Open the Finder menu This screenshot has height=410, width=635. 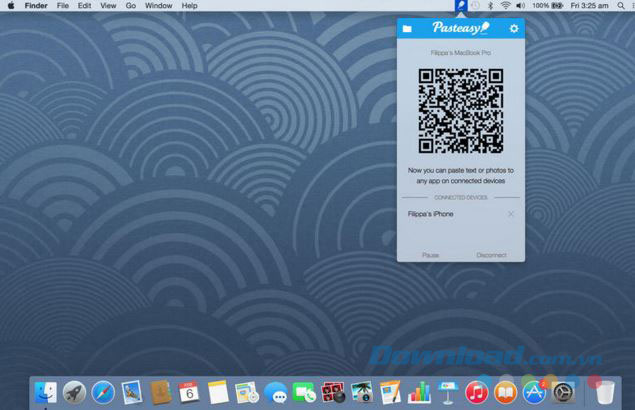(x=36, y=6)
